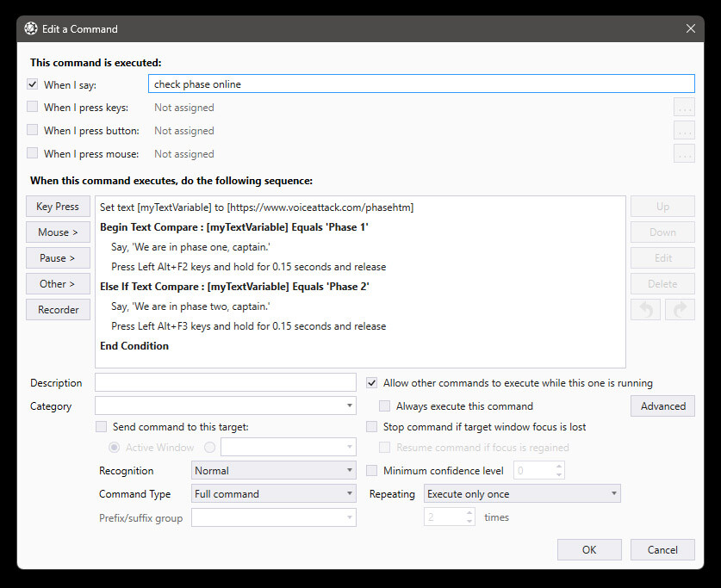Check 'Stop command if target window focus is lost'
721x588 pixels.
click(371, 426)
